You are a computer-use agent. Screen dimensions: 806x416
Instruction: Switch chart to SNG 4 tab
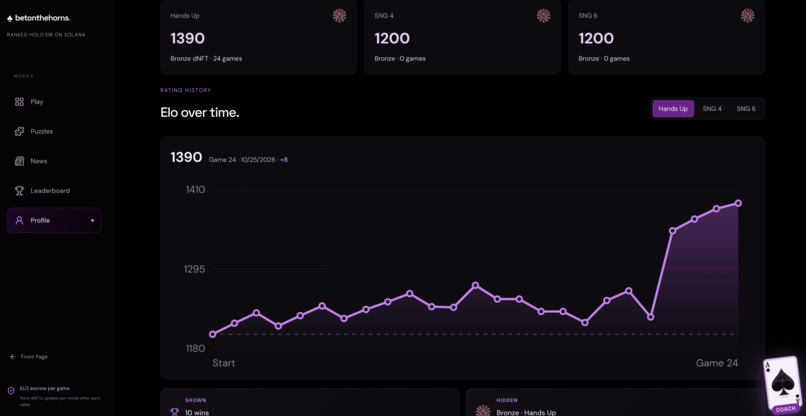[x=712, y=109]
